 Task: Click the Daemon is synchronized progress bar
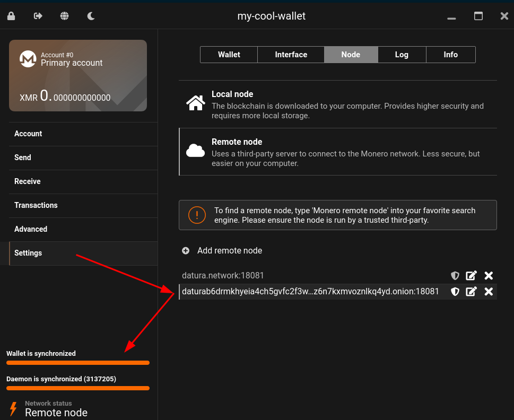coord(78,388)
